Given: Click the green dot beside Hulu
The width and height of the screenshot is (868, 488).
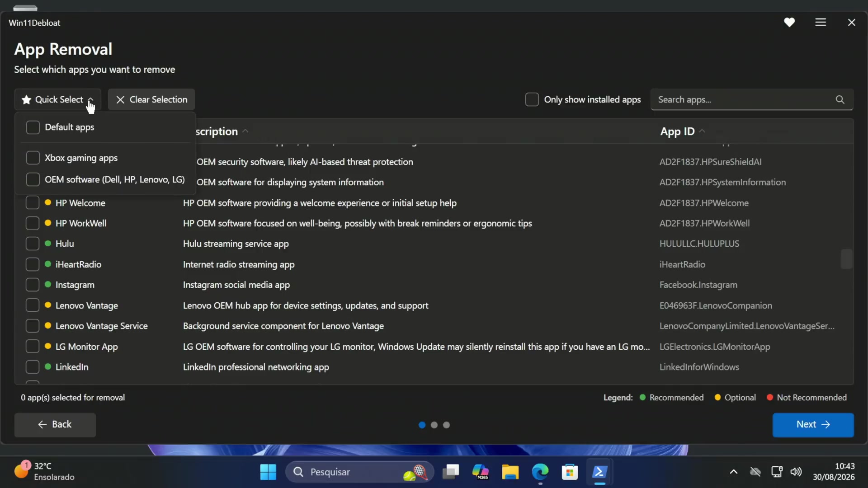Looking at the screenshot, I should click(47, 243).
